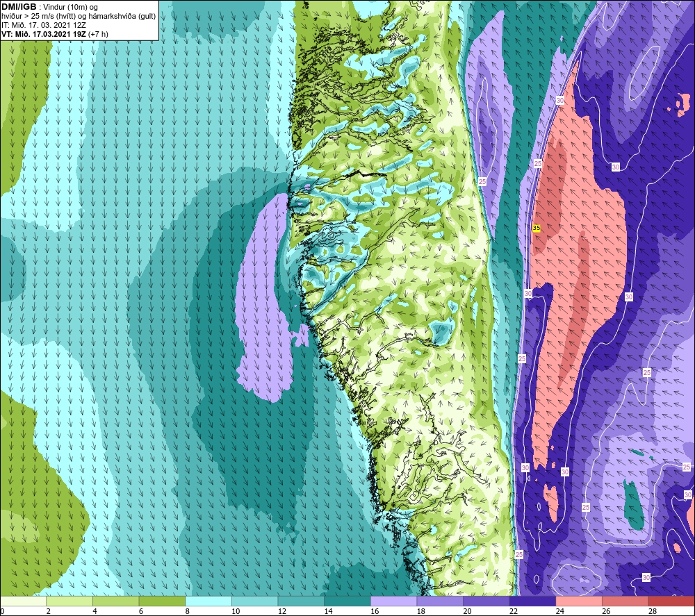Pick the dark indigo 22–24 m/s swatch
695x616 pixels.
tap(532, 601)
